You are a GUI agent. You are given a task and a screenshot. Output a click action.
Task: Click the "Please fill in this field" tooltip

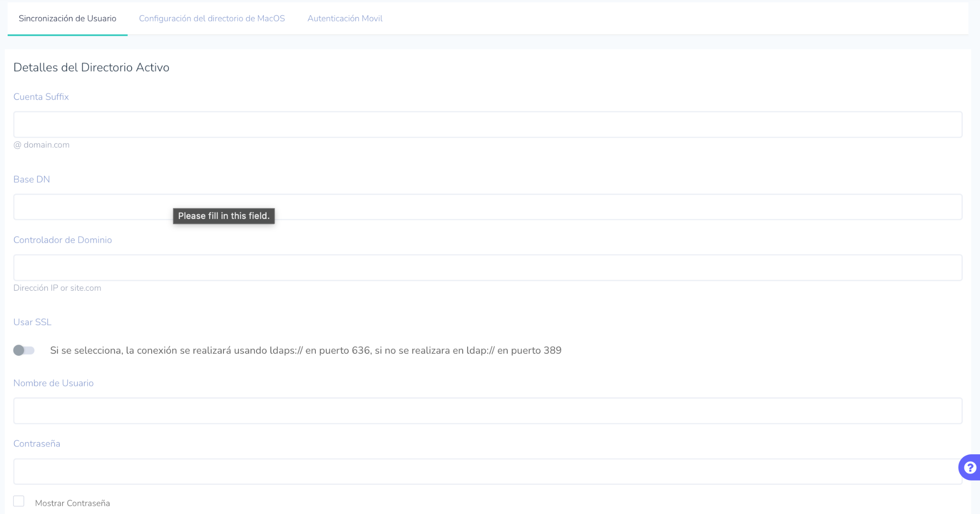(x=223, y=216)
